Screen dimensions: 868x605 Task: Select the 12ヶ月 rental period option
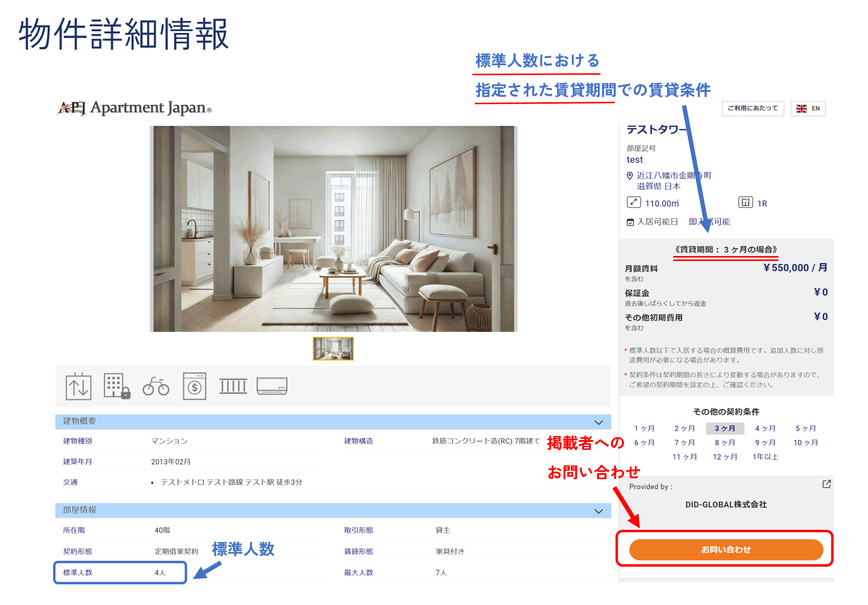[x=725, y=457]
